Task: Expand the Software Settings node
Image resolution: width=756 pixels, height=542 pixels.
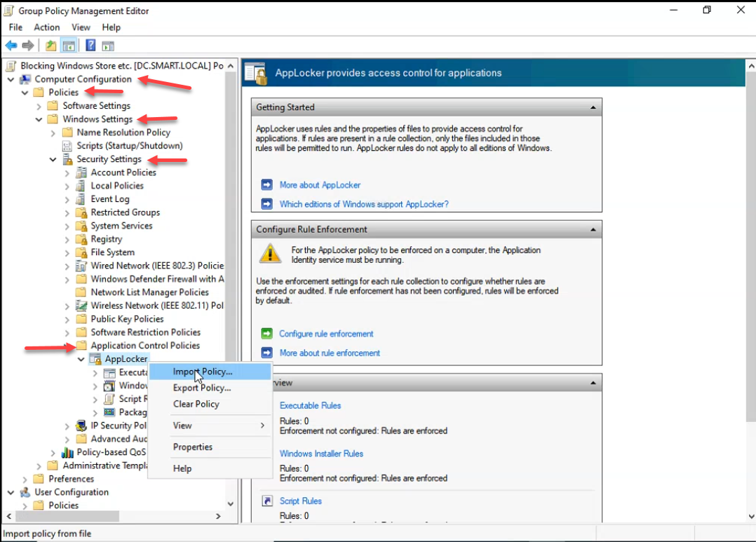Action: point(39,106)
